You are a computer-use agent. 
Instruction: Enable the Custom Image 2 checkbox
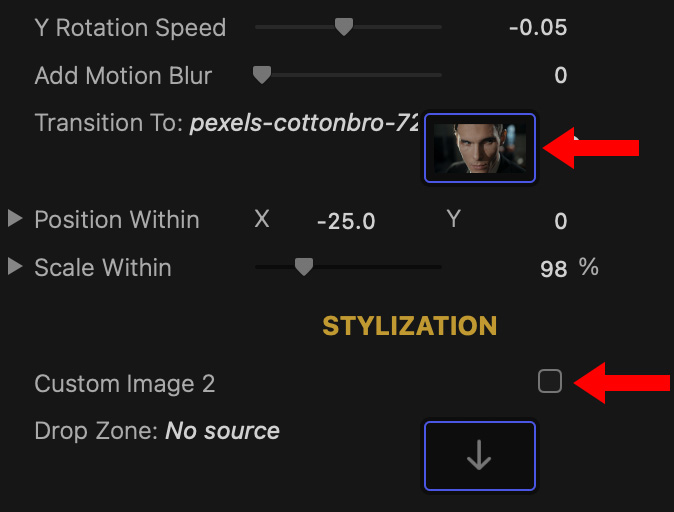(x=550, y=381)
